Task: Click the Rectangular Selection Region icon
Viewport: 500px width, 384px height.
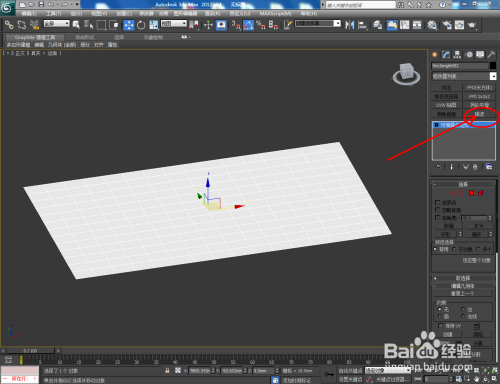Action: (x=101, y=25)
